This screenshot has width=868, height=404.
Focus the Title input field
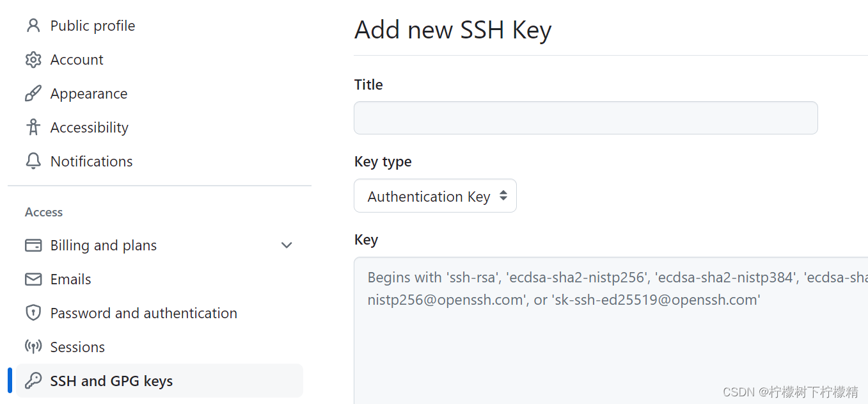point(585,118)
